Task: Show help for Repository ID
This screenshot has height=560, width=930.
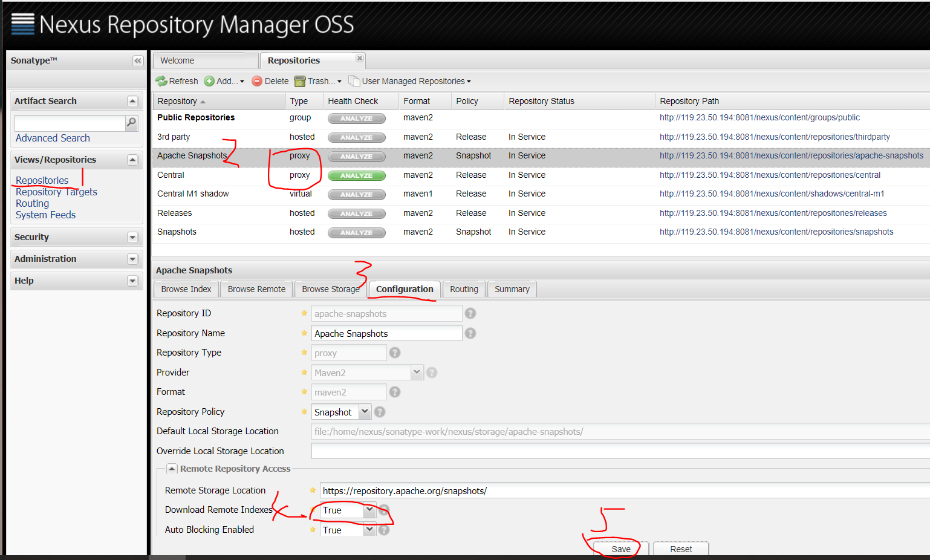Action: click(470, 313)
